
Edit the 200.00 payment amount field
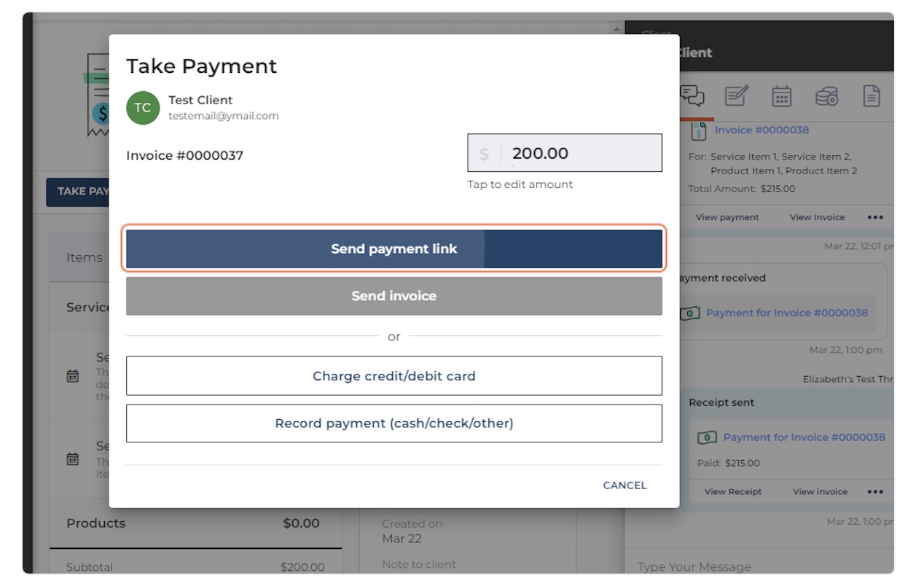tap(565, 153)
